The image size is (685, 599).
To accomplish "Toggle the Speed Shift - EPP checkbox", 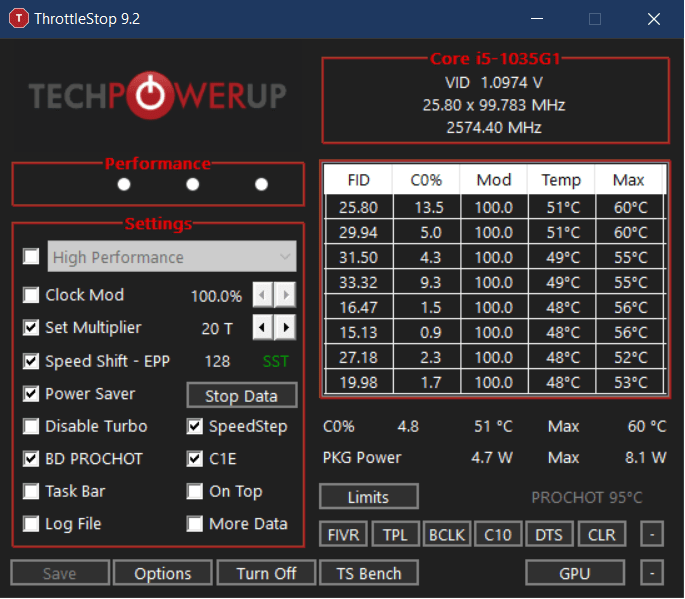I will pyautogui.click(x=31, y=361).
